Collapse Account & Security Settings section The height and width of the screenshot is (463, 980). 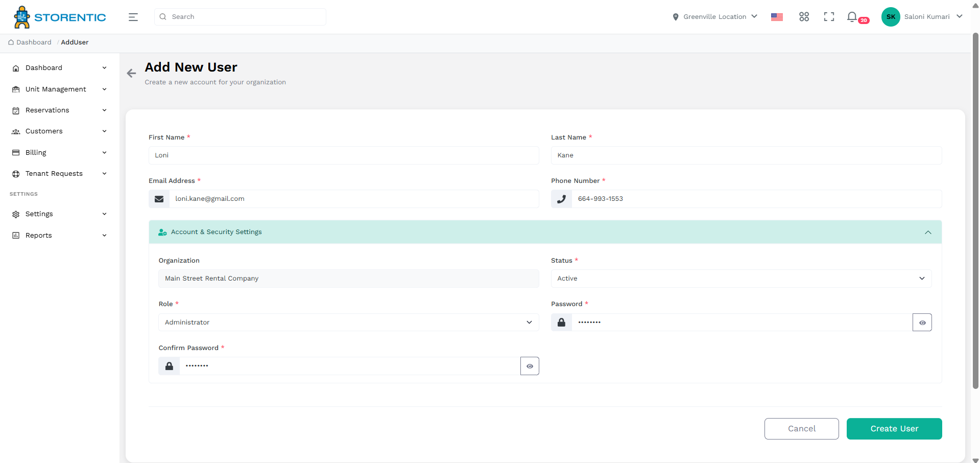pyautogui.click(x=927, y=232)
